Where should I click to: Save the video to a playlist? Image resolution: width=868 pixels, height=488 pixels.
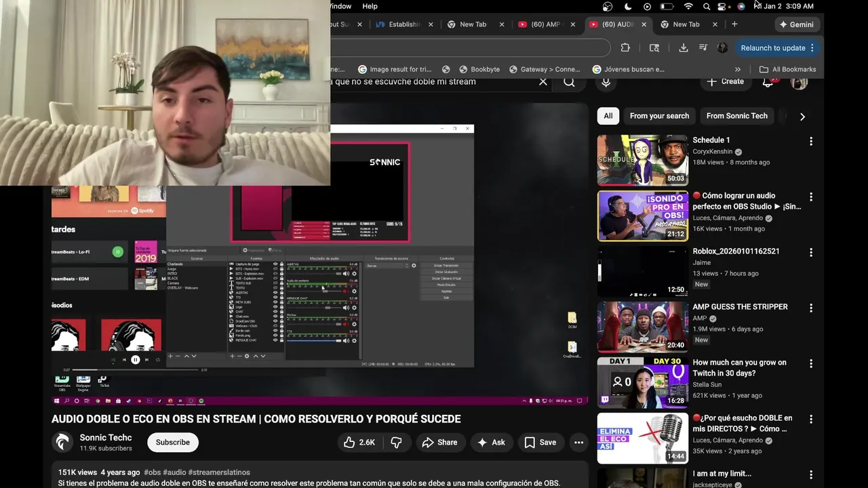[540, 443]
